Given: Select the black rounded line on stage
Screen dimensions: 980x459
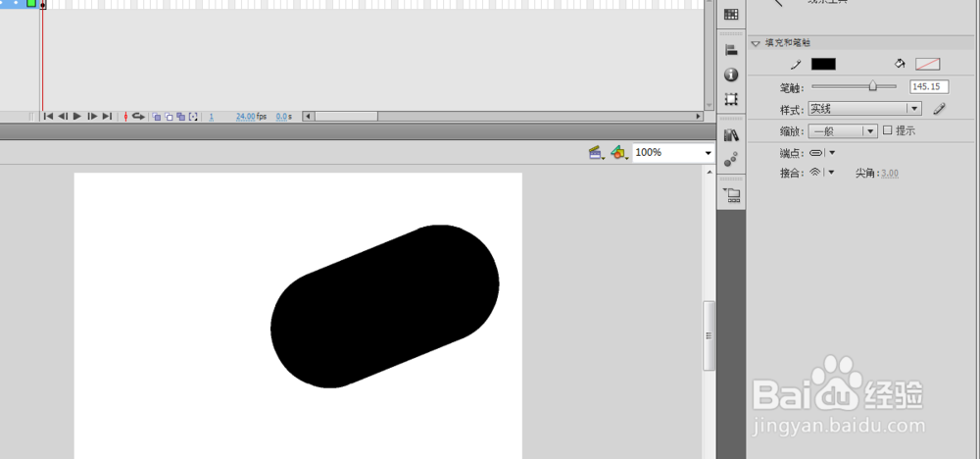Looking at the screenshot, I should [x=385, y=306].
